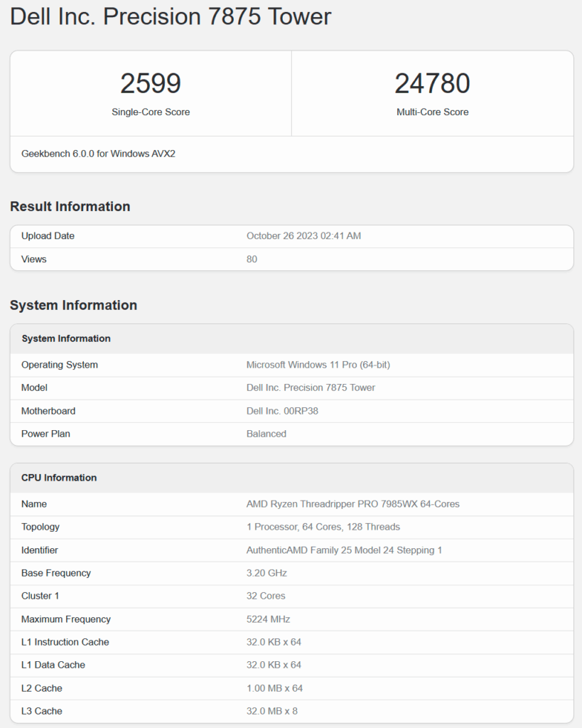Click the Multi-Core Score label

(432, 112)
